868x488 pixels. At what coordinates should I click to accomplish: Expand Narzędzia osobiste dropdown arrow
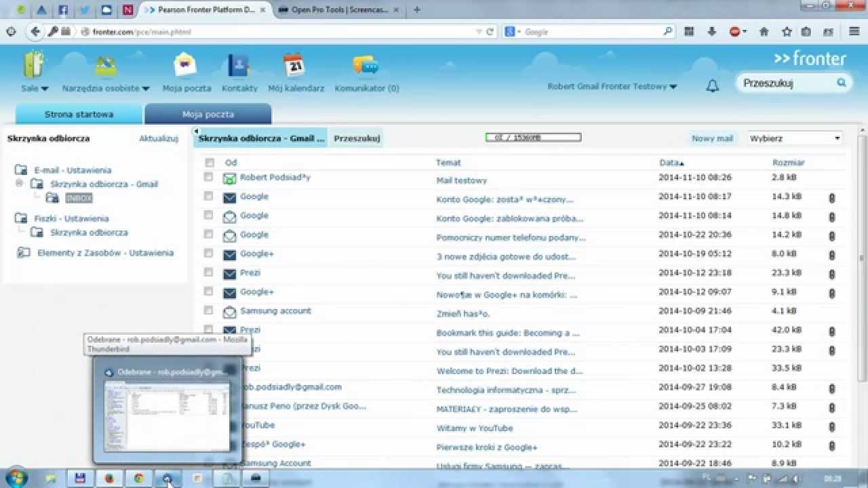(x=145, y=89)
